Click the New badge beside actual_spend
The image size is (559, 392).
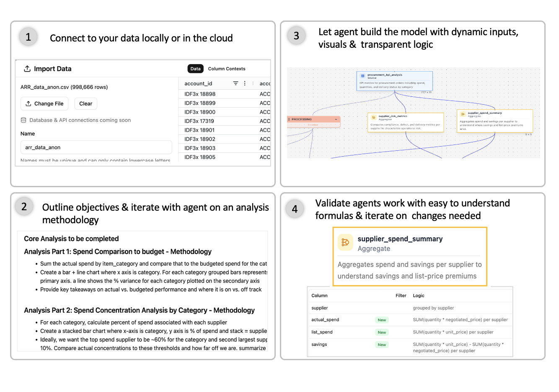point(382,320)
